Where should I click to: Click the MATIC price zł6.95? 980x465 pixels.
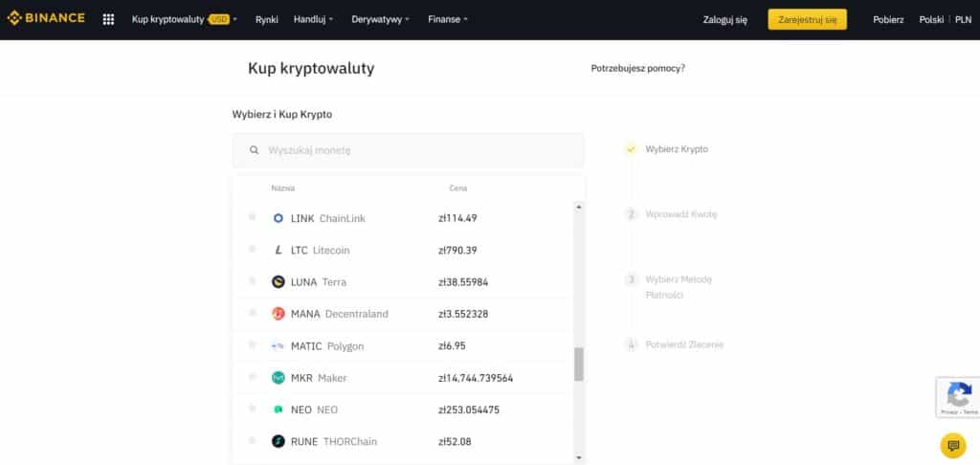tap(453, 345)
